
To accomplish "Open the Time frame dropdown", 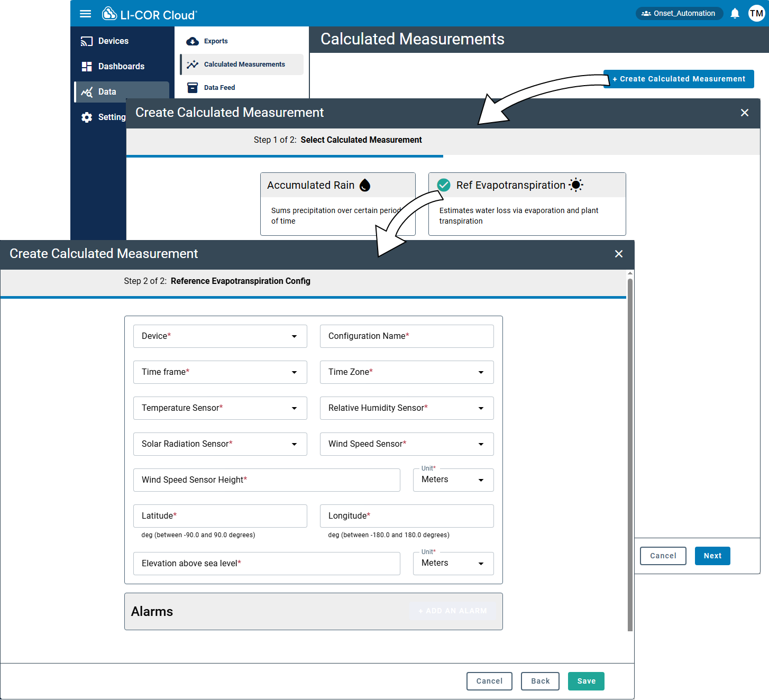I will (x=220, y=372).
